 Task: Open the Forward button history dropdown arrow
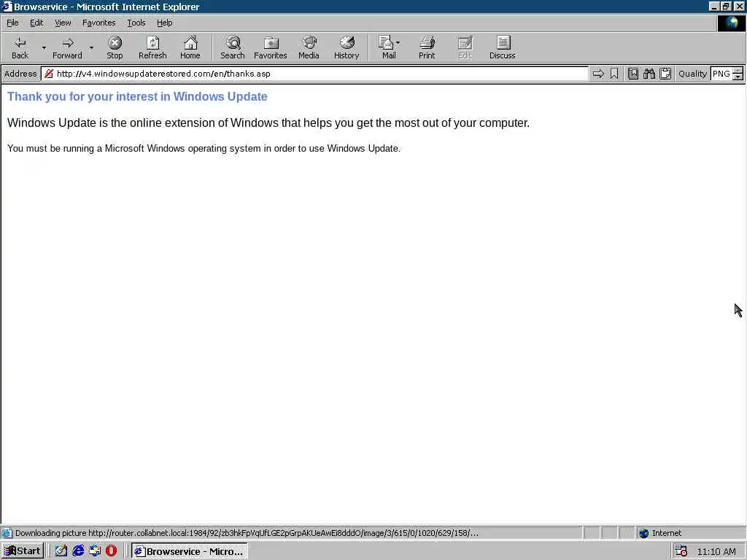coord(91,47)
